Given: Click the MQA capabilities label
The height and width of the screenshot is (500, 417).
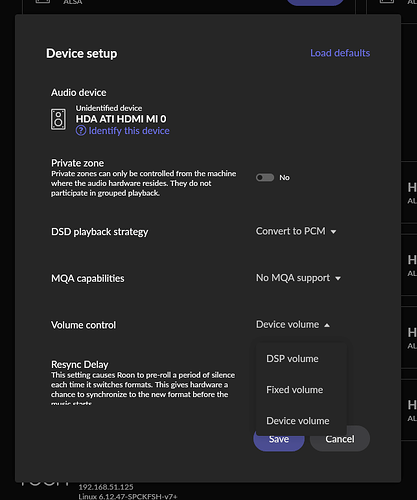Looking at the screenshot, I should click(88, 278).
